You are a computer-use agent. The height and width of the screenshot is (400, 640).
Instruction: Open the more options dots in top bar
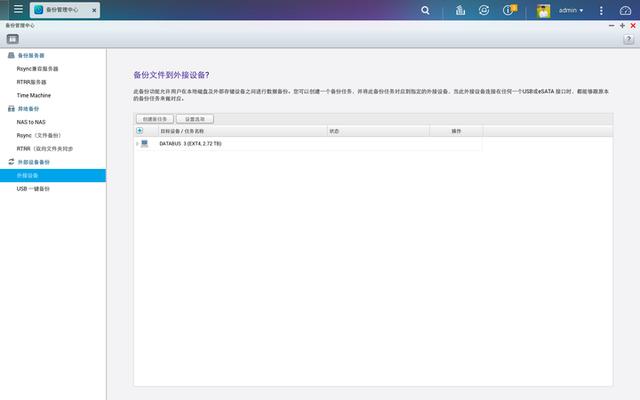[x=602, y=10]
